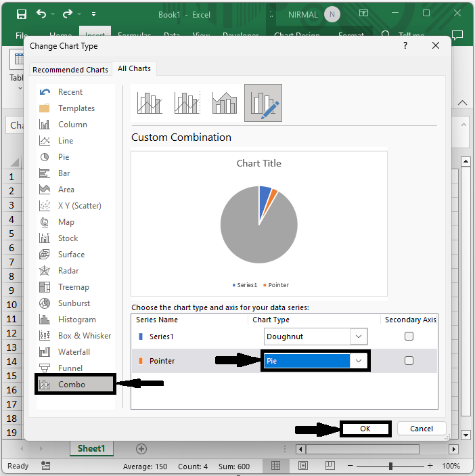The image size is (475, 476).
Task: Click the Help question mark in dialog
Action: click(405, 45)
